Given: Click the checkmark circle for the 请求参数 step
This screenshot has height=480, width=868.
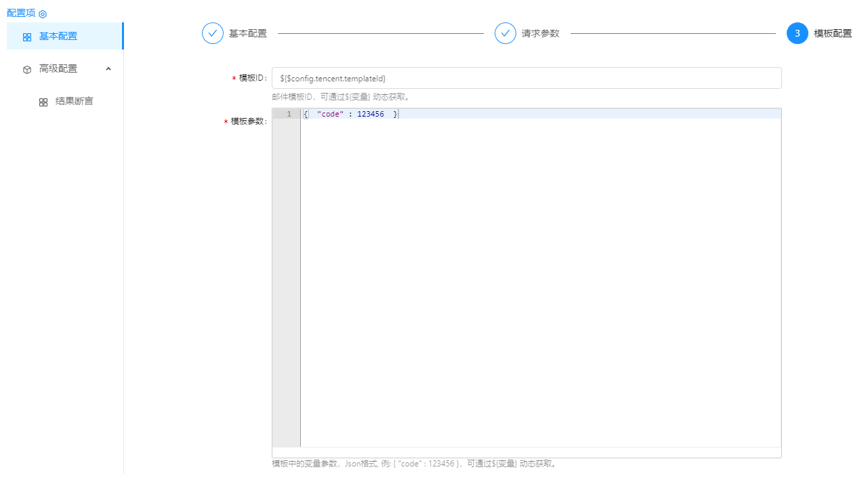Looking at the screenshot, I should click(505, 33).
